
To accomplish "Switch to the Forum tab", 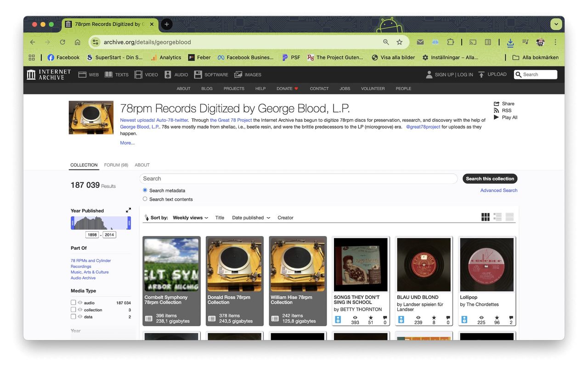I will (116, 165).
